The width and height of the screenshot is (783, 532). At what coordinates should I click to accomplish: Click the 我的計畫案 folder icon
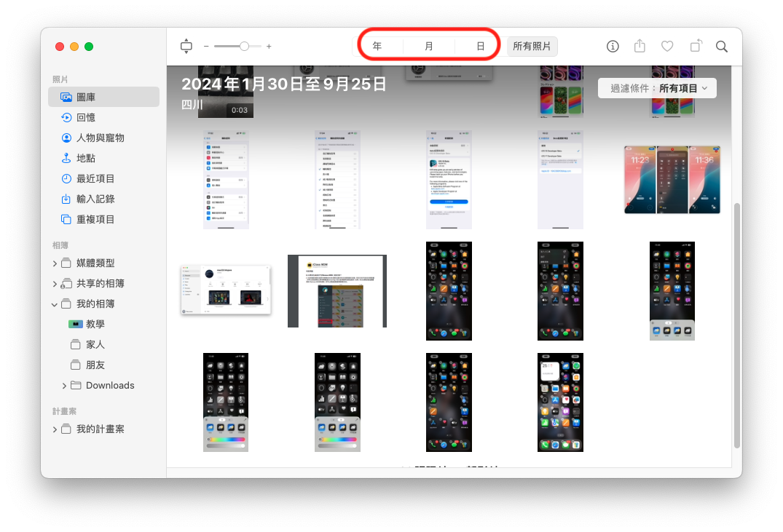coord(66,429)
